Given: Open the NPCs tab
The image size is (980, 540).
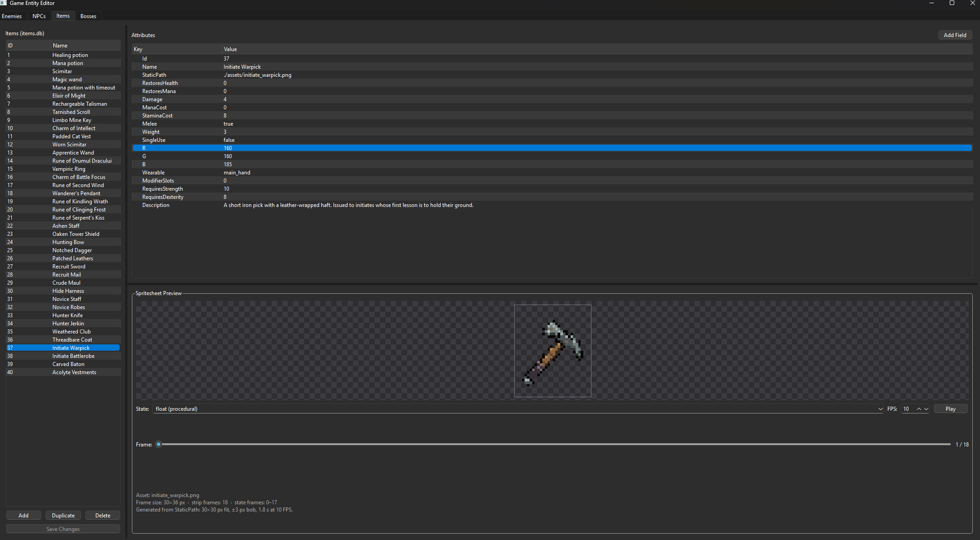Looking at the screenshot, I should [39, 16].
